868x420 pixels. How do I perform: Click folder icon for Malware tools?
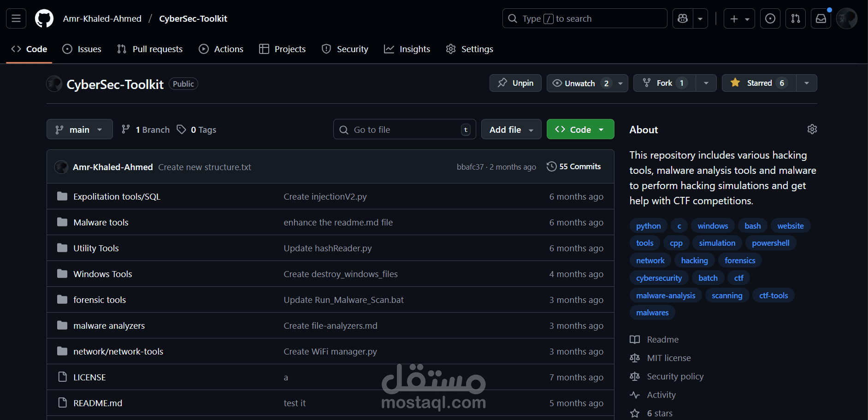point(62,222)
